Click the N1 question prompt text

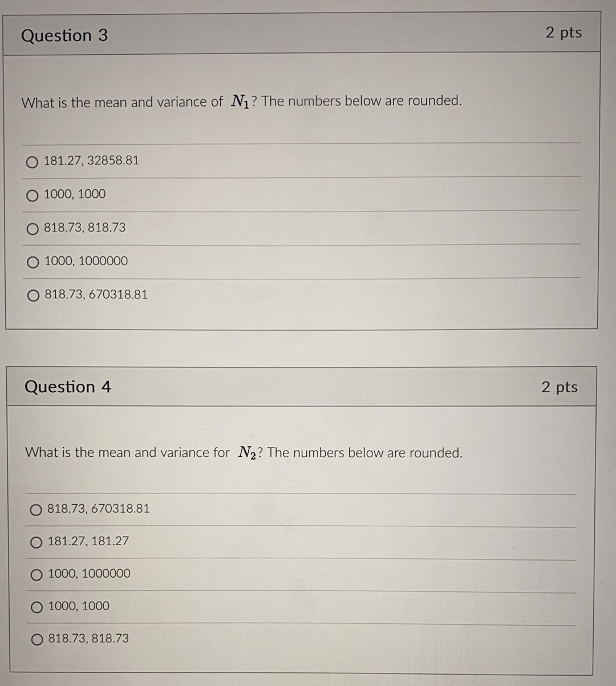[241, 102]
